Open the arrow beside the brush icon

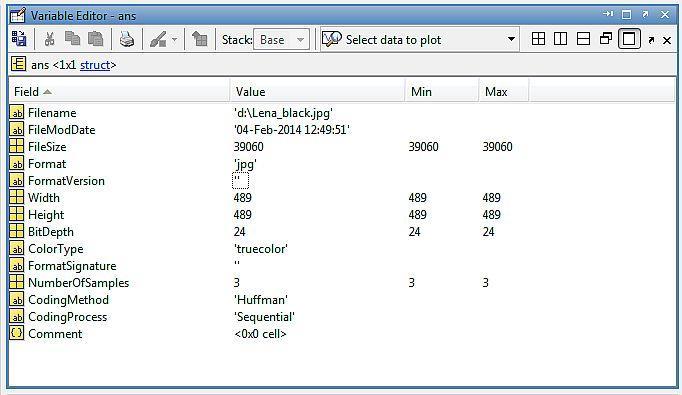tap(174, 40)
